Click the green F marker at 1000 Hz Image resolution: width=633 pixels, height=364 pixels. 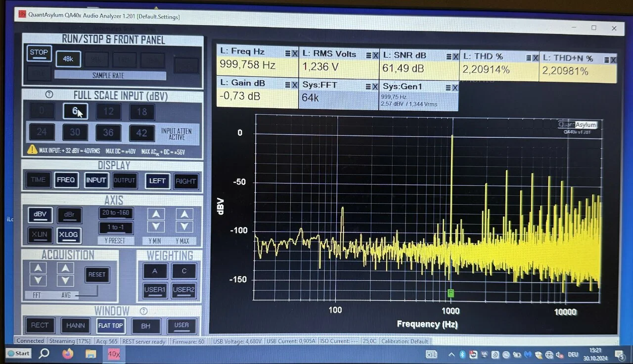451,293
